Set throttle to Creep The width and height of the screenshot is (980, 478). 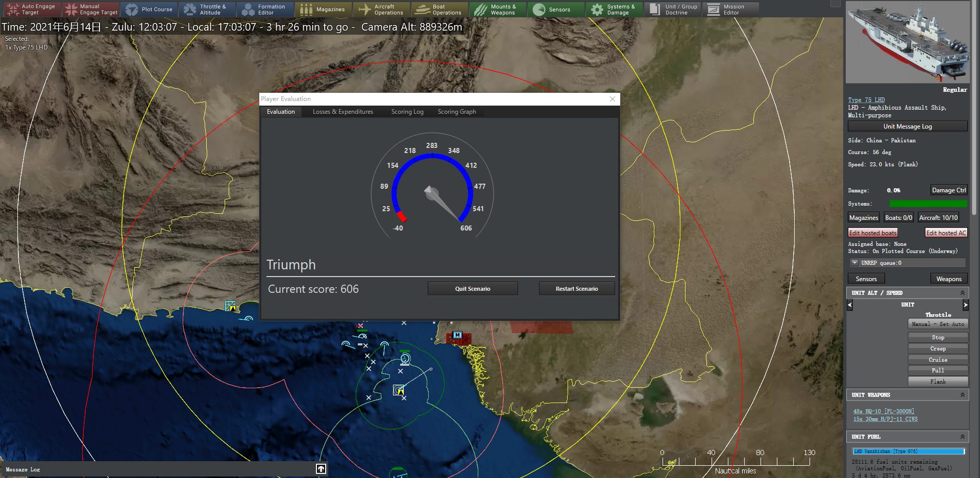pos(938,348)
